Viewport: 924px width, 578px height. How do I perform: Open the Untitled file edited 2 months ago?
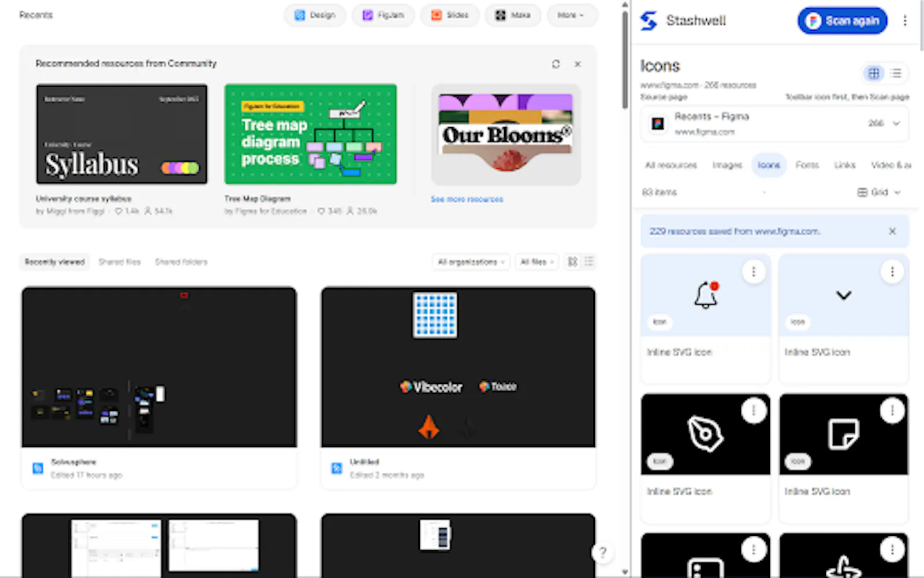coord(459,388)
